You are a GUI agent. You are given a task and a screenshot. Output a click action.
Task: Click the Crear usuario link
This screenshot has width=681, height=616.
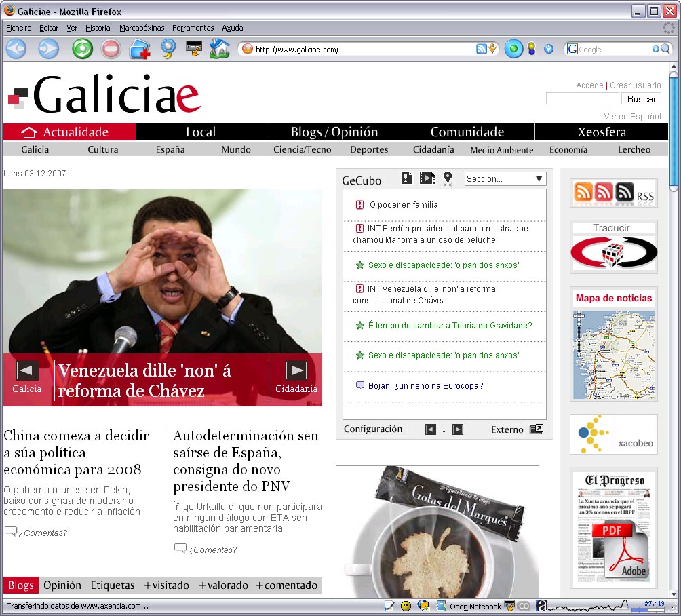pos(635,85)
